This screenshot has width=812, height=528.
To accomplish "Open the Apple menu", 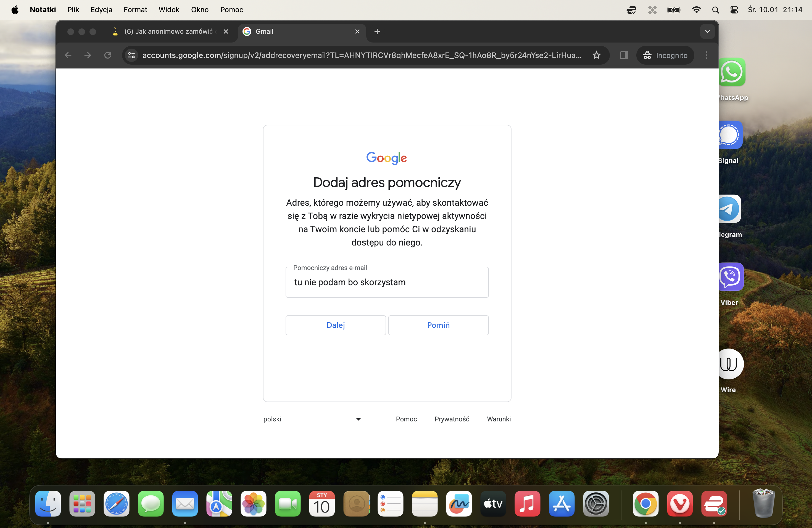I will tap(15, 10).
